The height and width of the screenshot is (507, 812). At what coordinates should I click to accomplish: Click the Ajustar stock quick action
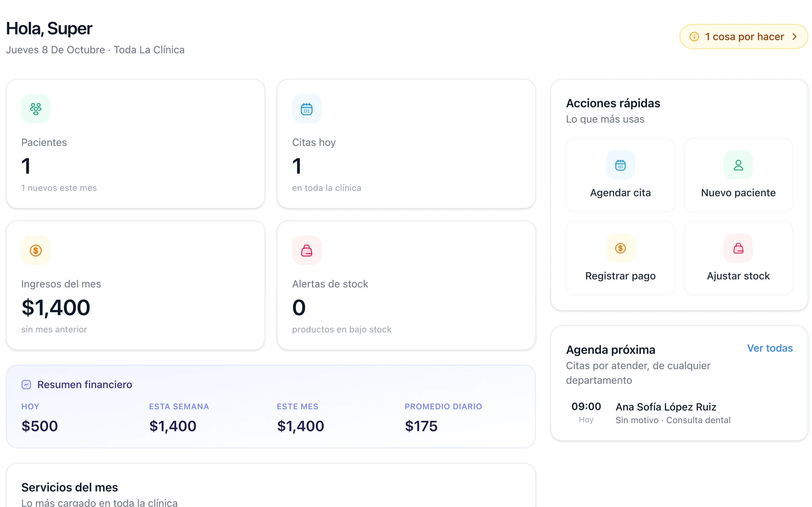pyautogui.click(x=738, y=258)
